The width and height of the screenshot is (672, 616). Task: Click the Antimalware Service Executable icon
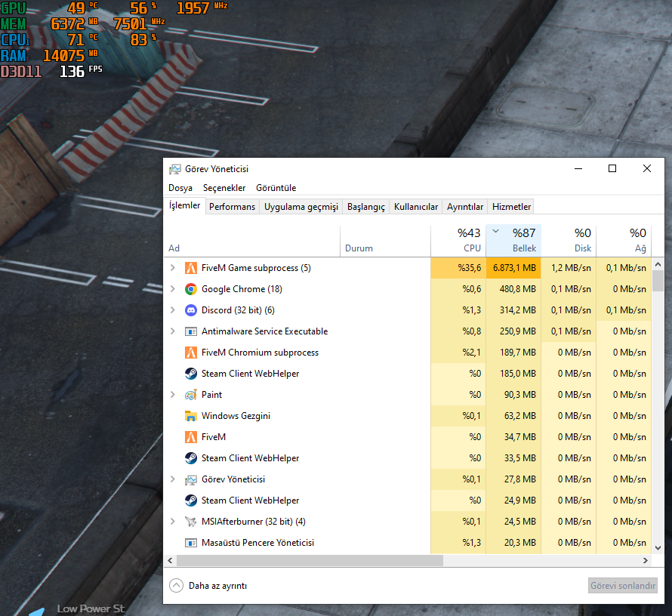coord(191,331)
